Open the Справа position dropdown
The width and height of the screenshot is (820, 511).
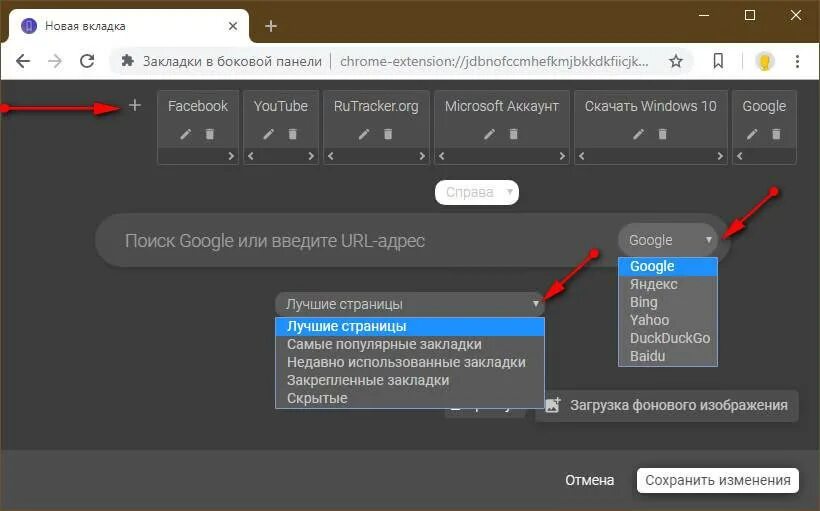pyautogui.click(x=476, y=192)
